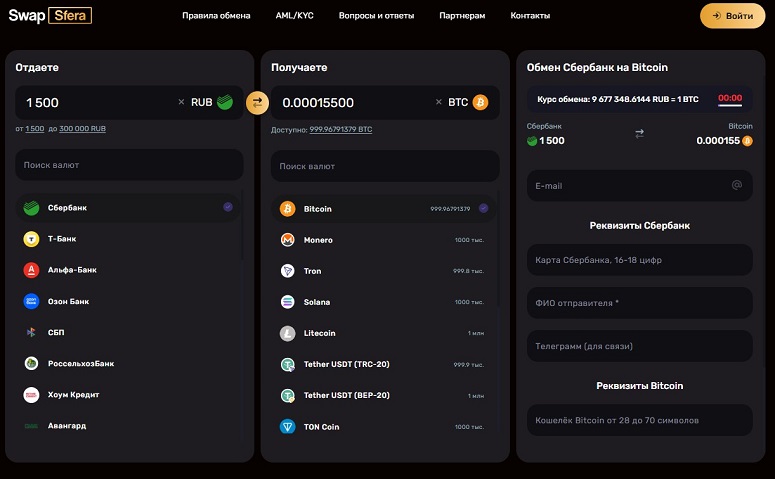Click Поиск валют search in the give panel
775x479 pixels.
129,165
